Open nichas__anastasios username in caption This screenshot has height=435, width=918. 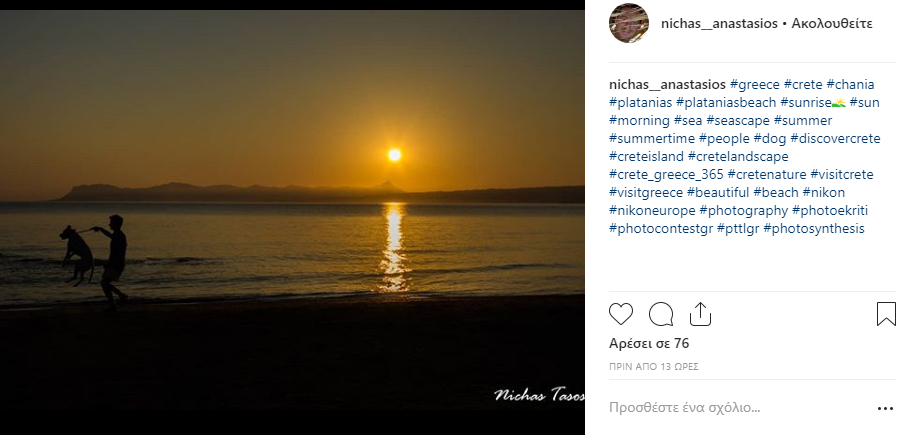pos(667,84)
